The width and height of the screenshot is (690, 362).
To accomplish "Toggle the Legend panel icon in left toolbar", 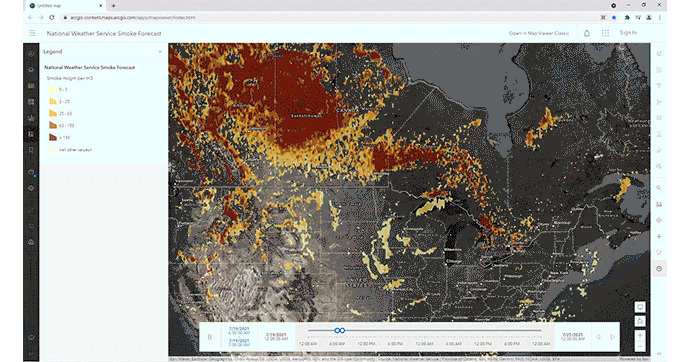I will click(31, 134).
